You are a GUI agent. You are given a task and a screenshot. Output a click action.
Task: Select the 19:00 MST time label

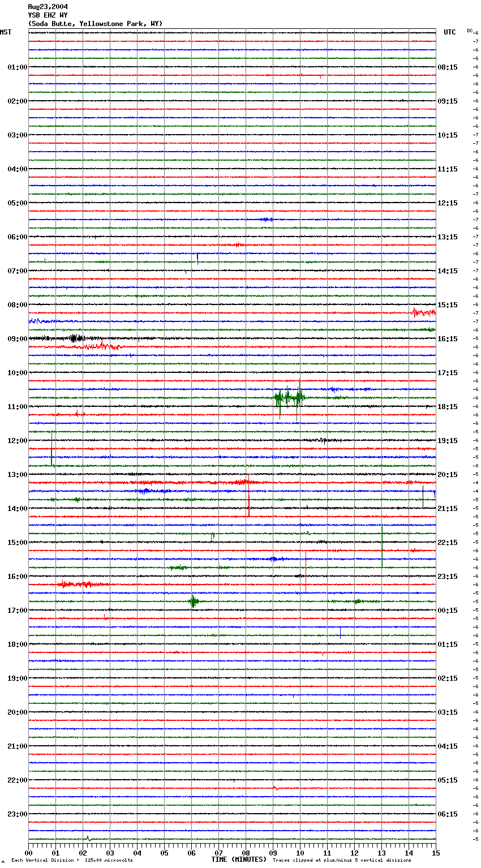[x=18, y=678]
